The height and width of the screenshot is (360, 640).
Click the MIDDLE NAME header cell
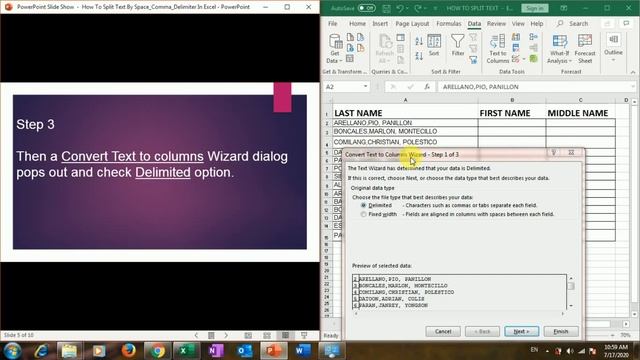[x=580, y=113]
